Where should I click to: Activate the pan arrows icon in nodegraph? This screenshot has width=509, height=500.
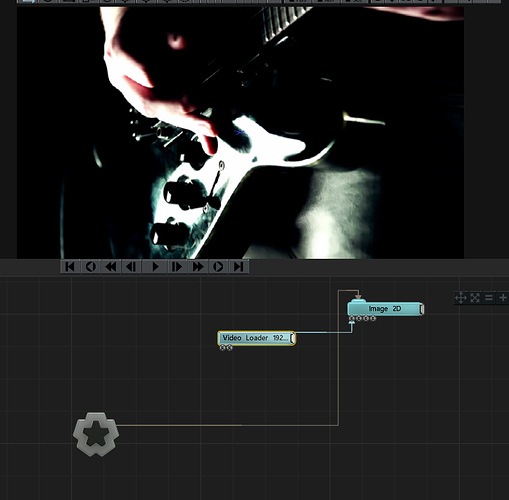tap(461, 297)
